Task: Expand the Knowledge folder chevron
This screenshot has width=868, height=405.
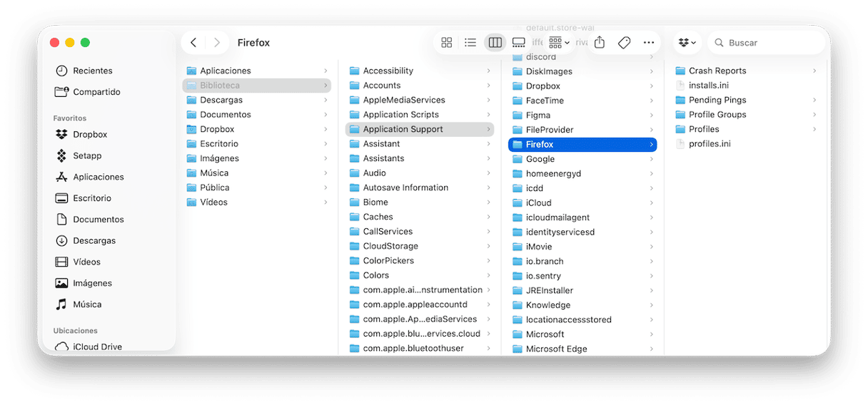Action: [651, 305]
